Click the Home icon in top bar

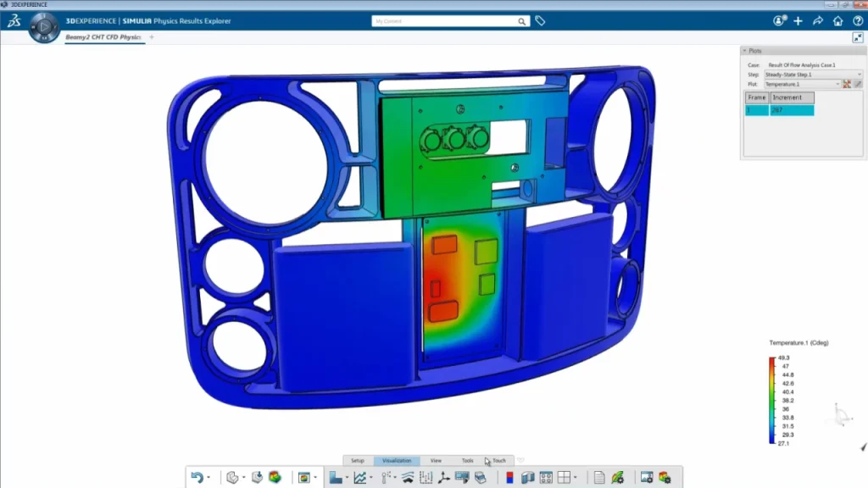click(x=837, y=21)
